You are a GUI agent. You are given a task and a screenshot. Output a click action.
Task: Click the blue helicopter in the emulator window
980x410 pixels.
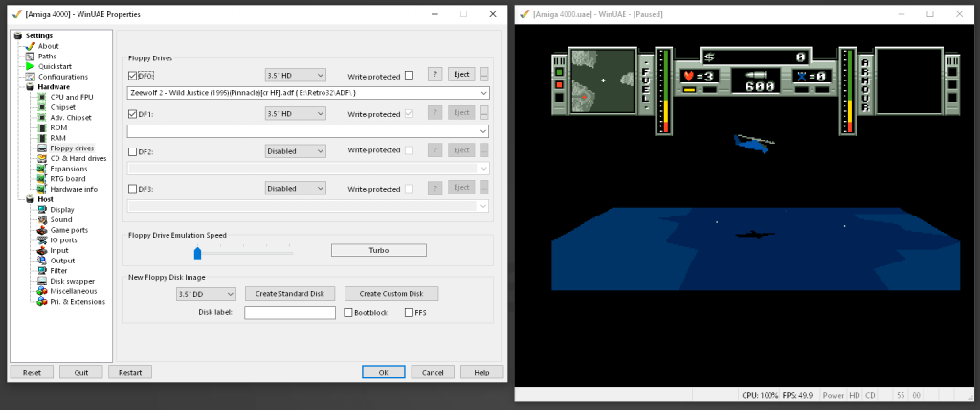pyautogui.click(x=753, y=144)
